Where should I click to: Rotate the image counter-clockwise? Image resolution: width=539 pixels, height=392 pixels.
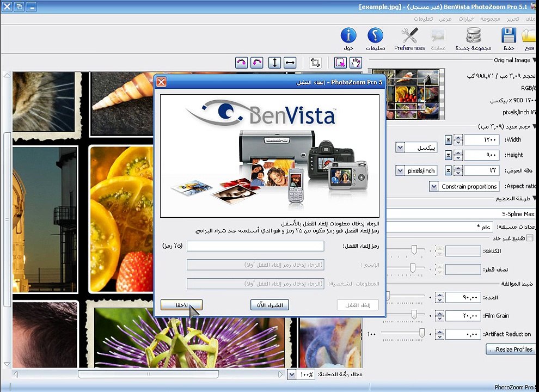point(257,63)
